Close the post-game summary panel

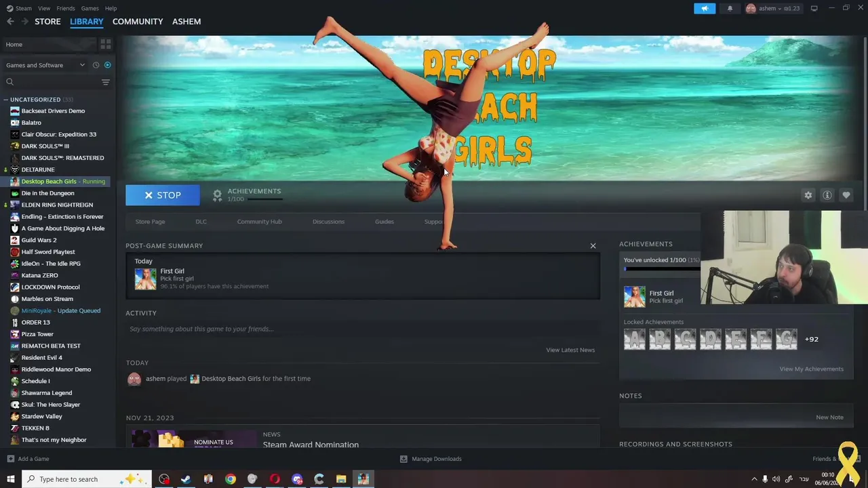593,245
